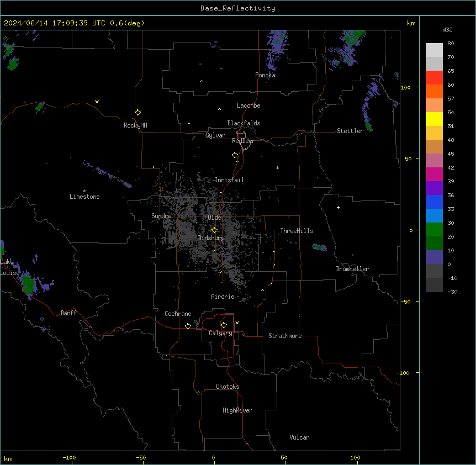Click the Vulcan town label
This screenshot has width=476, height=465.
[299, 437]
